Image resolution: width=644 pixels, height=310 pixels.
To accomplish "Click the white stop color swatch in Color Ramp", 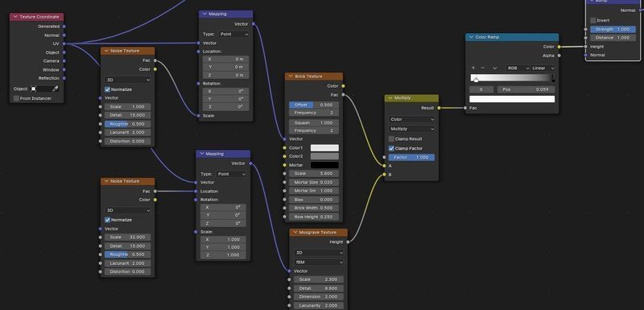I will tap(512, 99).
